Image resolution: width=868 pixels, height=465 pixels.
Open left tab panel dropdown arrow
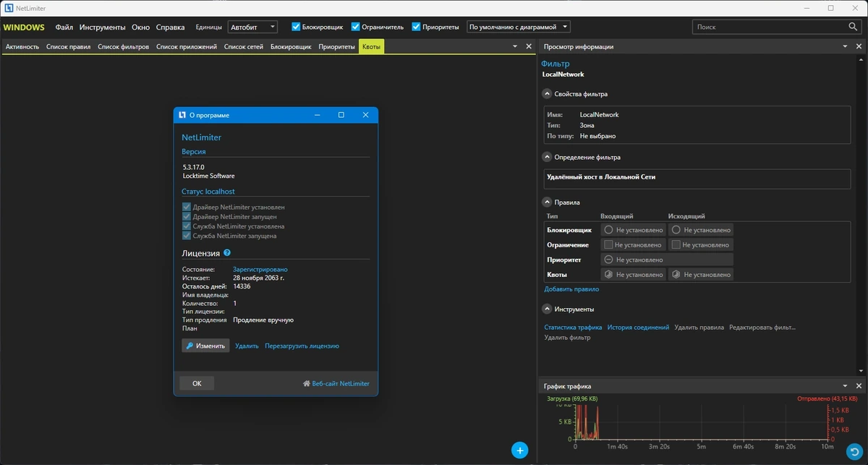tap(515, 46)
